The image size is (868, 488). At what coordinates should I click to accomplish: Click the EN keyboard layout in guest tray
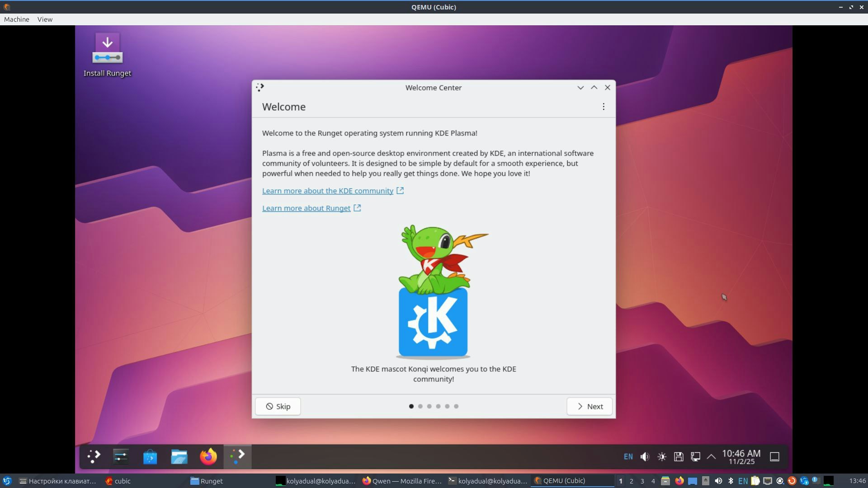[x=628, y=457]
